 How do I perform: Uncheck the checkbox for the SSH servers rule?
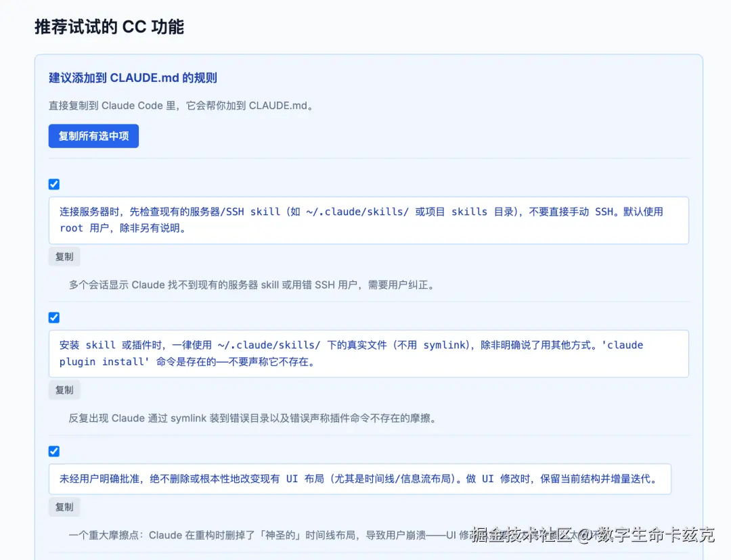(53, 184)
